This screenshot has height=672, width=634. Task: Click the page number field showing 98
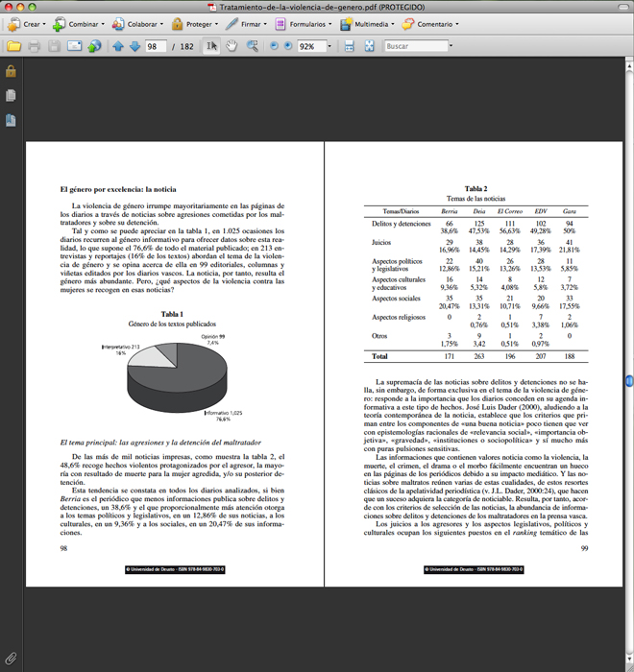tap(156, 46)
